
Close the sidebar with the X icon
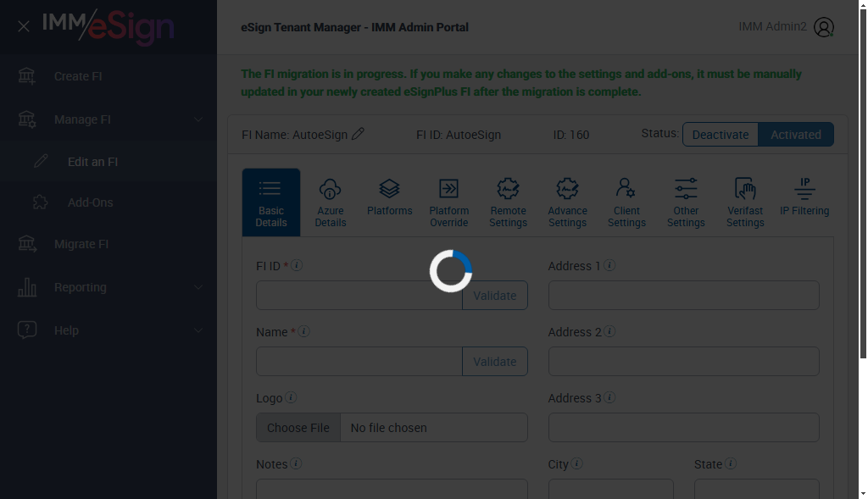pyautogui.click(x=23, y=26)
